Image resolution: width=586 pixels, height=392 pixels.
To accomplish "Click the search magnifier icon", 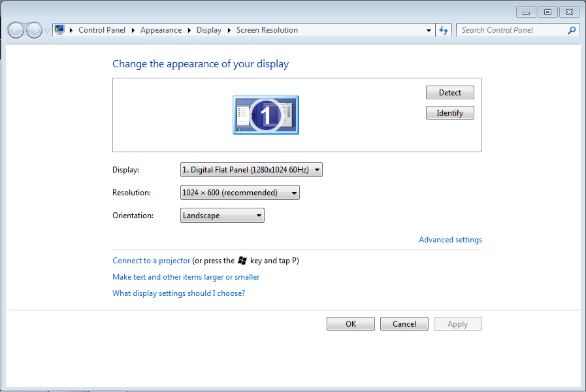I will tap(572, 30).
